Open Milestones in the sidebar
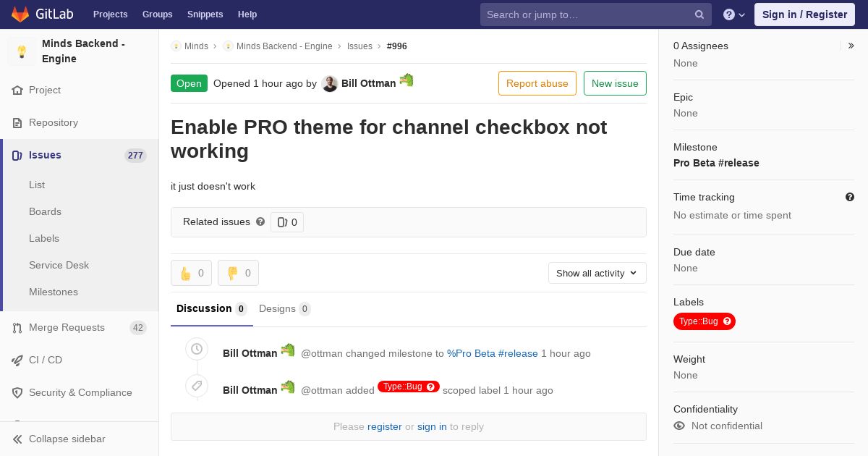This screenshot has width=868, height=456. [x=54, y=292]
